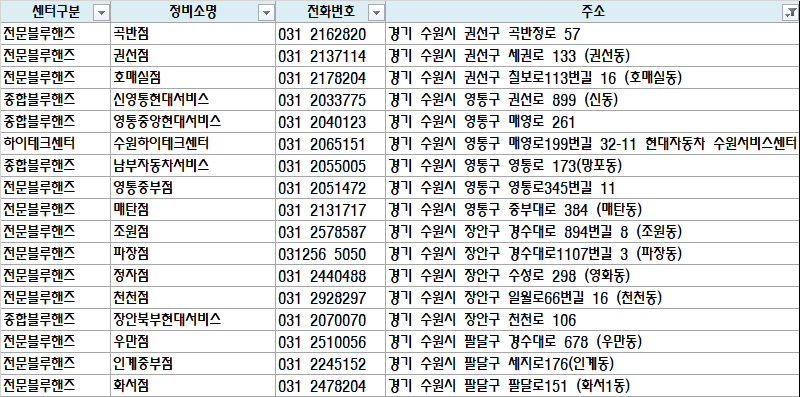Select the 센터구분 header cell
The image size is (800, 397).
(55, 11)
